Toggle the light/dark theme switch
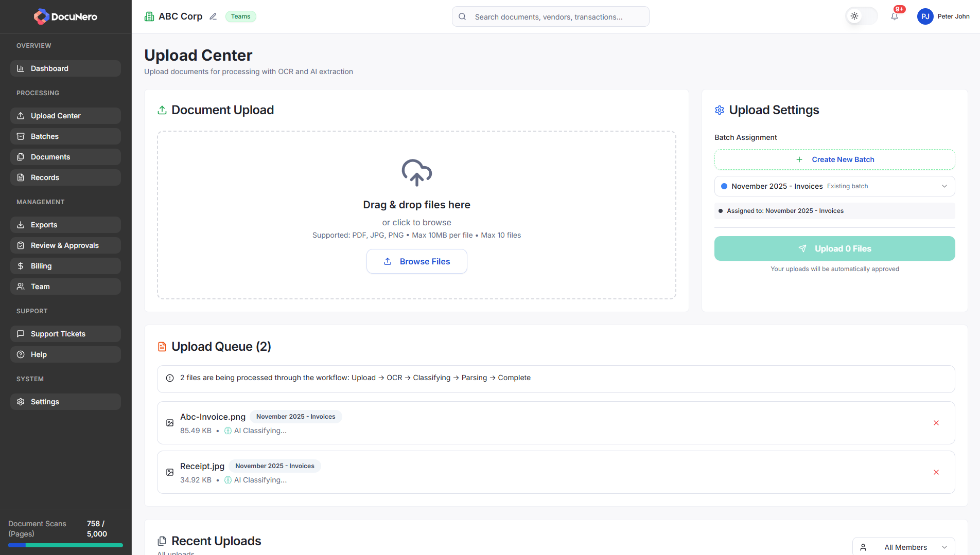980x555 pixels. (861, 16)
